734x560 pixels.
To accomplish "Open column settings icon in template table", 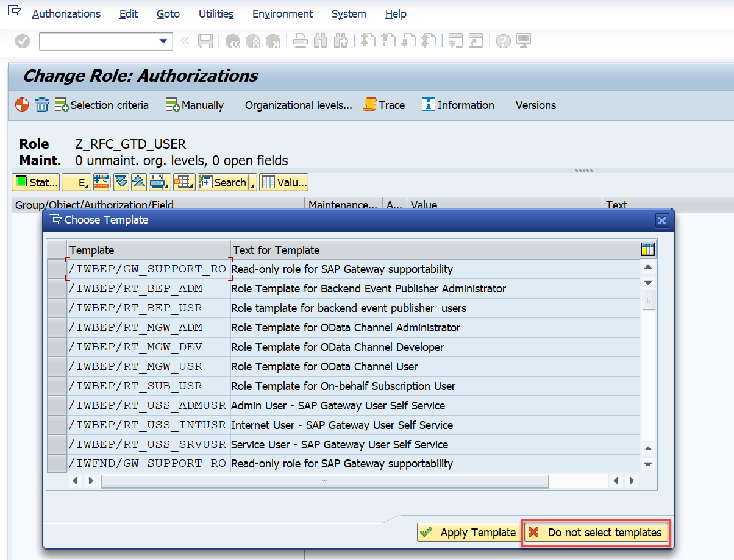I will (x=647, y=249).
